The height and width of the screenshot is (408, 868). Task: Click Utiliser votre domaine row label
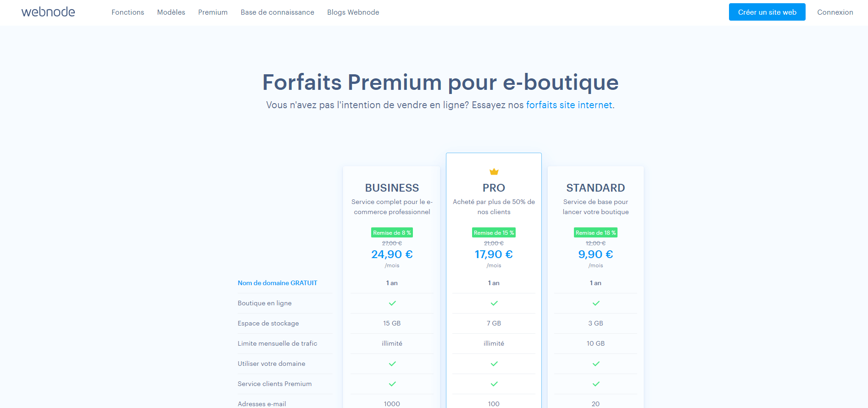[x=272, y=364]
